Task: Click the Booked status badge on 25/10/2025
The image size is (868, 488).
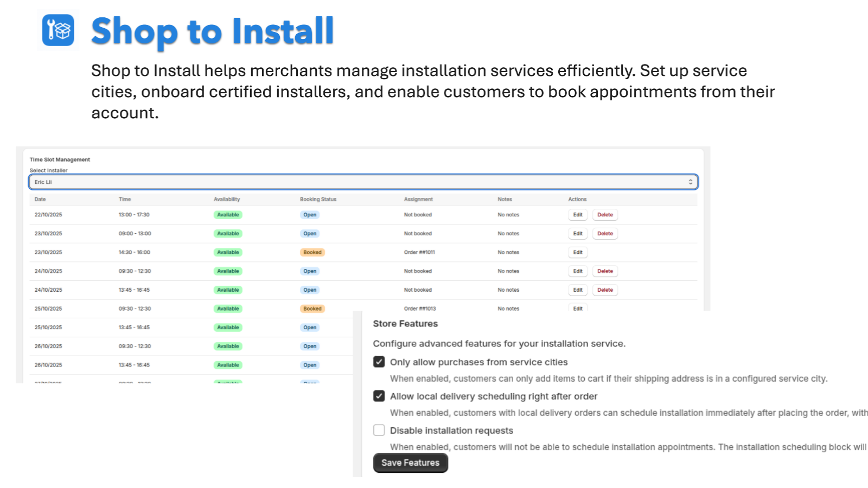Action: [x=312, y=309]
